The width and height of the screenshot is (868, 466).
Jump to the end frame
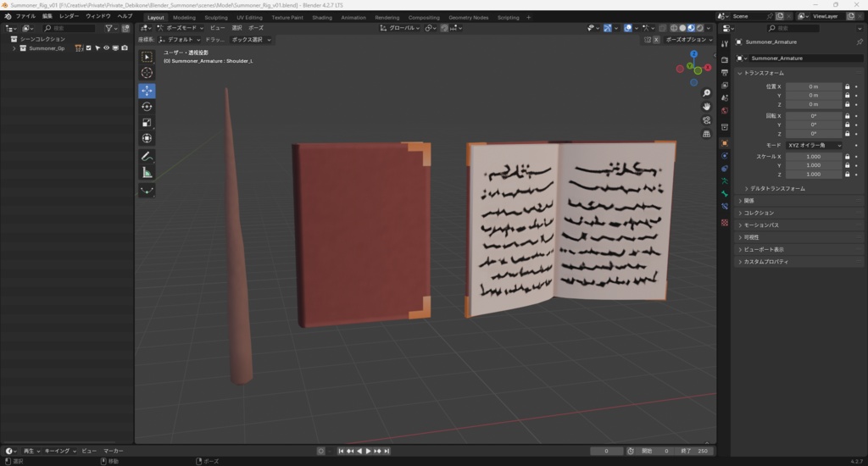387,451
